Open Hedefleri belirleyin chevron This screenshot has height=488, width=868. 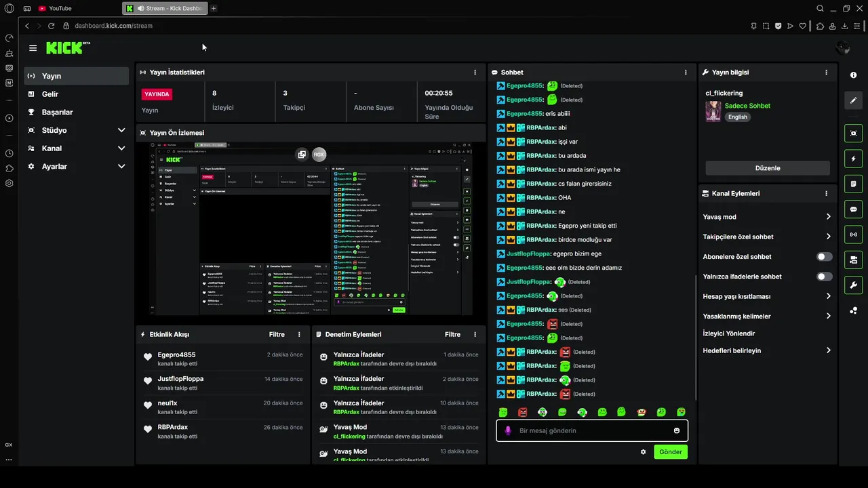(828, 350)
